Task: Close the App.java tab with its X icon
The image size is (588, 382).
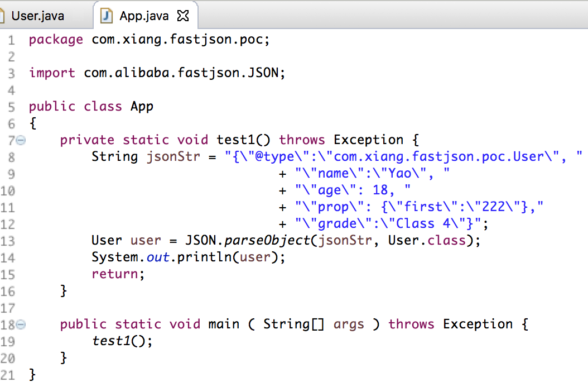Action: (x=183, y=16)
